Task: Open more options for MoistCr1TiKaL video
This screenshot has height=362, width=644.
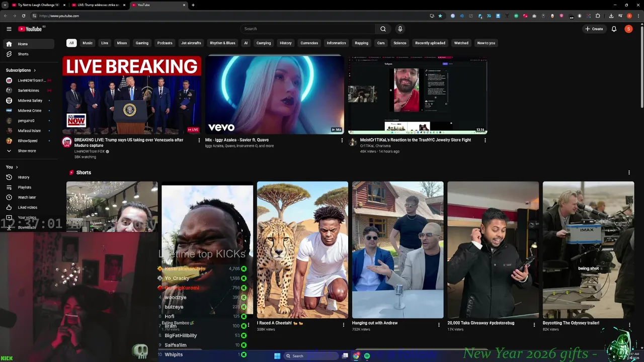Action: (485, 140)
